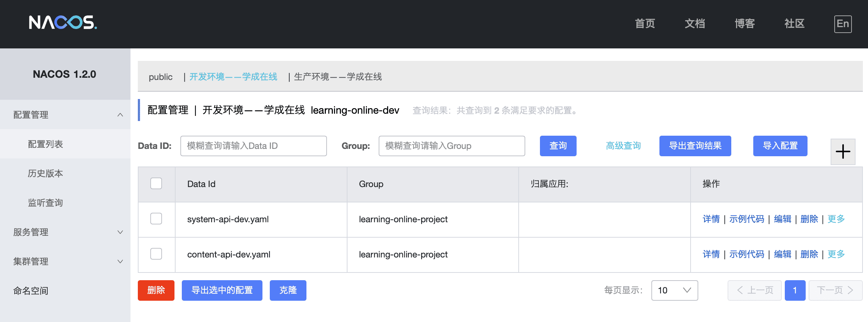Click learning-online-project in content-api-dev row
The height and width of the screenshot is (322, 868).
tap(403, 255)
